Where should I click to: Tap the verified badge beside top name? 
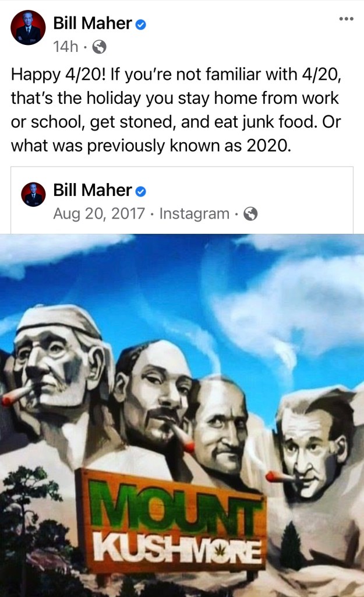point(141,24)
